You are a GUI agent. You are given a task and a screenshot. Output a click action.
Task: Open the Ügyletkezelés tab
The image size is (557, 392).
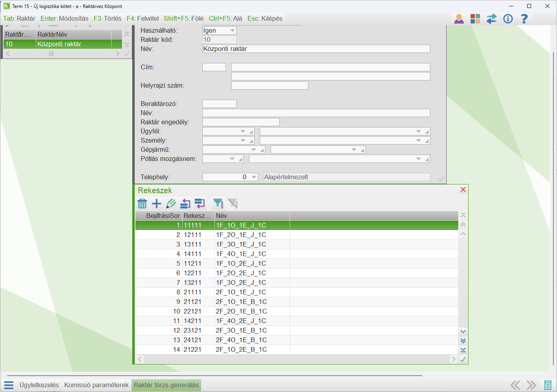click(39, 385)
